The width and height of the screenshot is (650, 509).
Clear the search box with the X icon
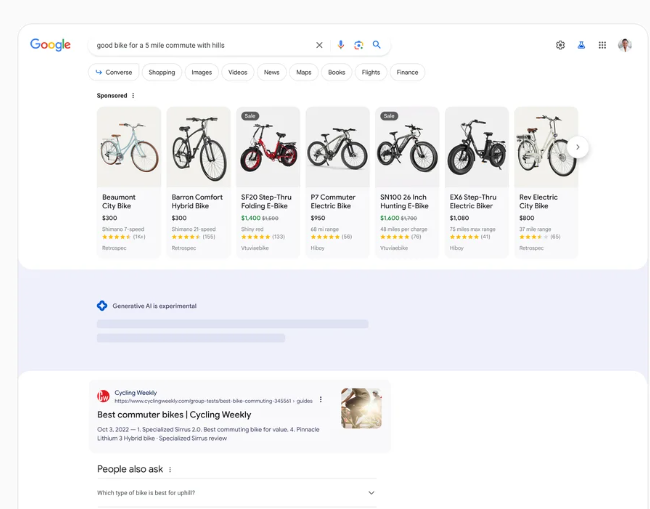pos(320,45)
